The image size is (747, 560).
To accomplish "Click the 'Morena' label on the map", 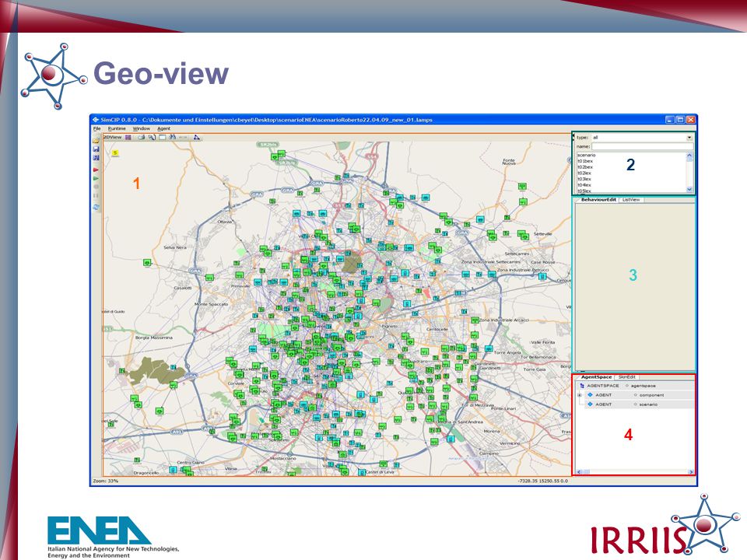I will (x=492, y=431).
